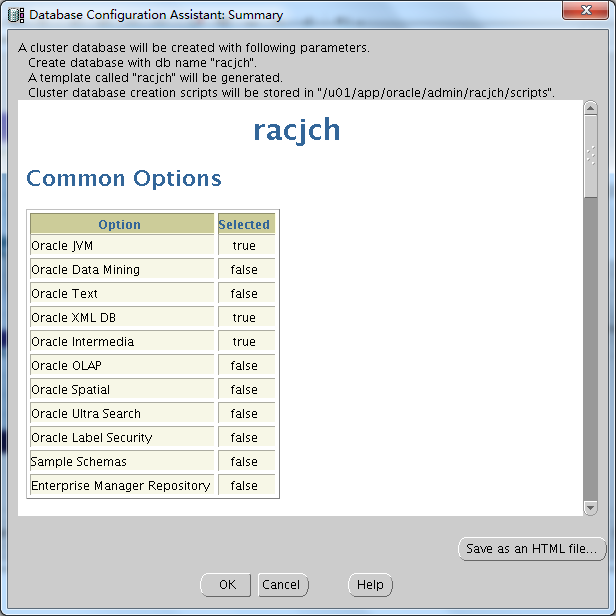Click the 'Create database with db name' line
The image size is (616, 616).
(x=142, y=63)
